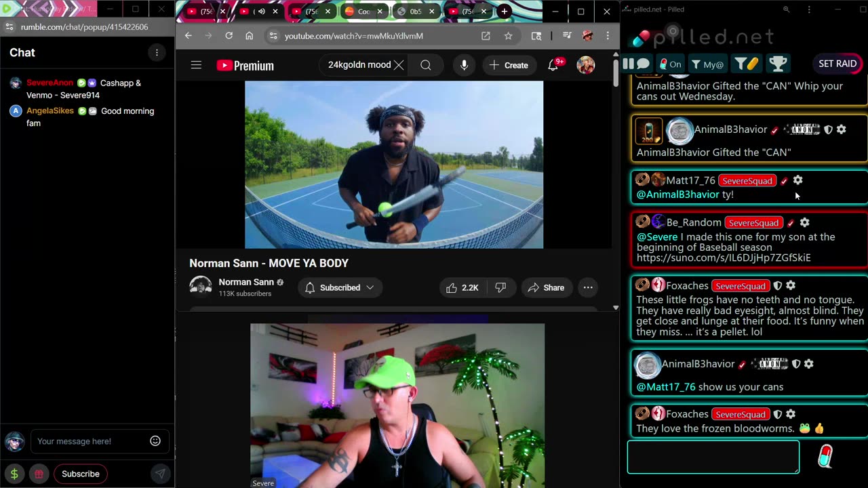Focus the YouTube search box '24kgoldn mood'
The height and width of the screenshot is (488, 868).
(x=358, y=65)
